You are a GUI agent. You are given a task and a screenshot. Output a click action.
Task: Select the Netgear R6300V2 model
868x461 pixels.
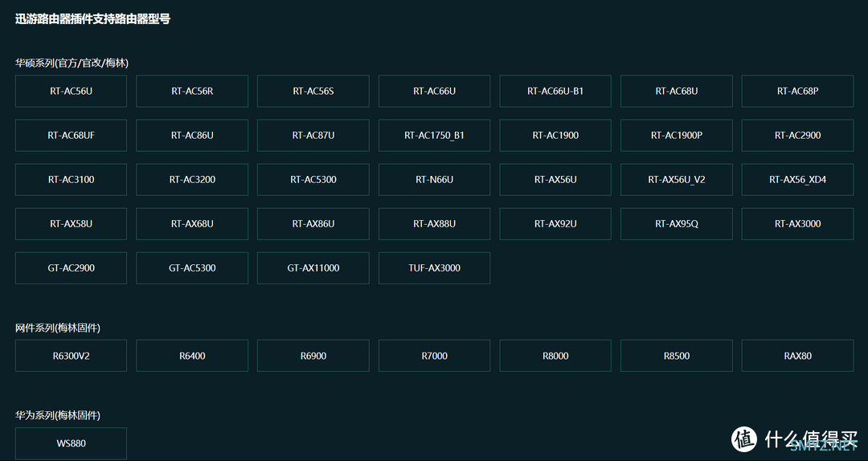(71, 356)
